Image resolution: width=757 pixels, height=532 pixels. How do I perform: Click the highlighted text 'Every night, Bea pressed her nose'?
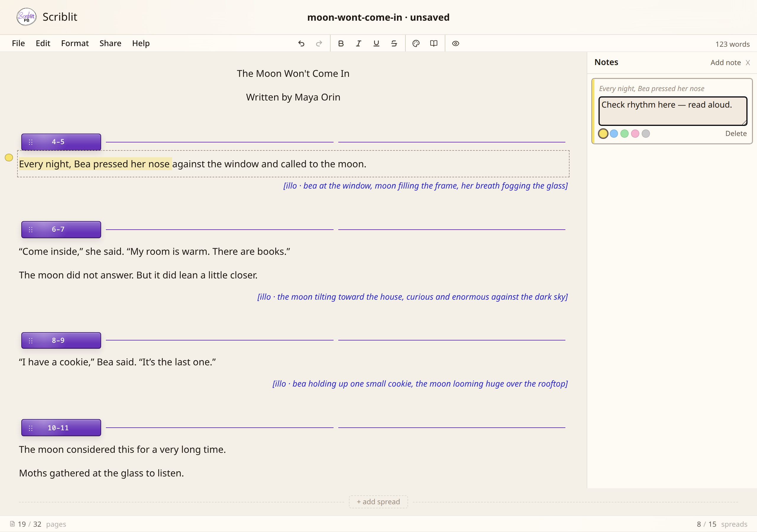tap(95, 164)
